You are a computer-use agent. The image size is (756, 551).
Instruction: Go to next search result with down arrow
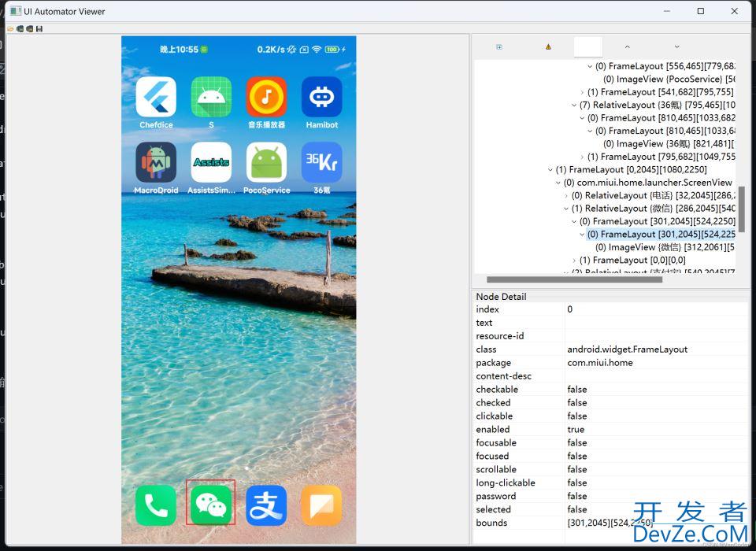pos(677,46)
